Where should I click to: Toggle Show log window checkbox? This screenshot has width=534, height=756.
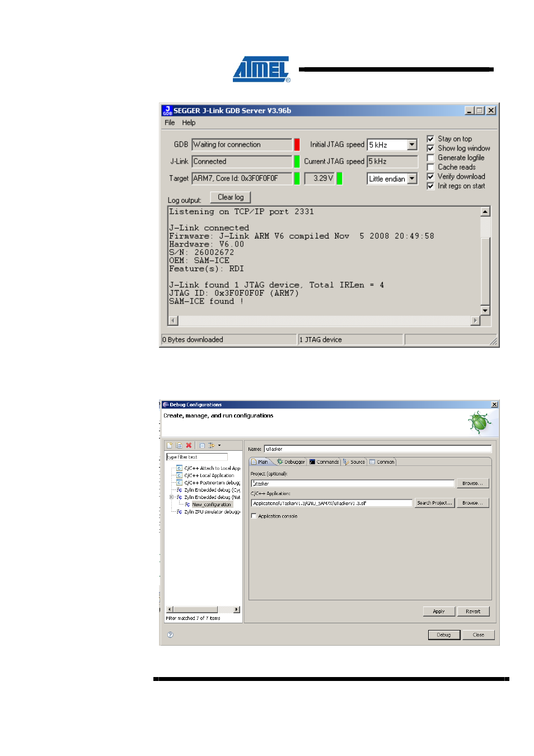[430, 148]
